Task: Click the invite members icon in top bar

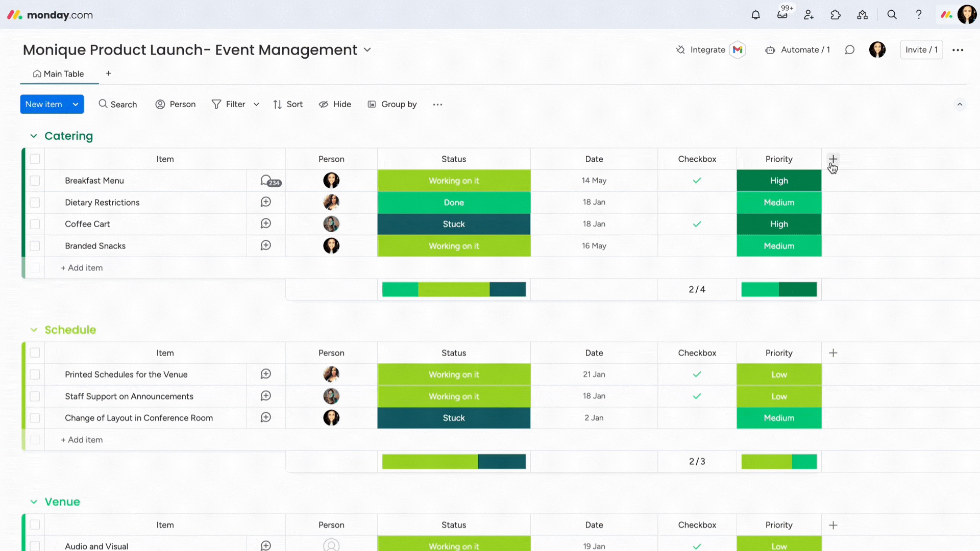Action: pos(808,15)
